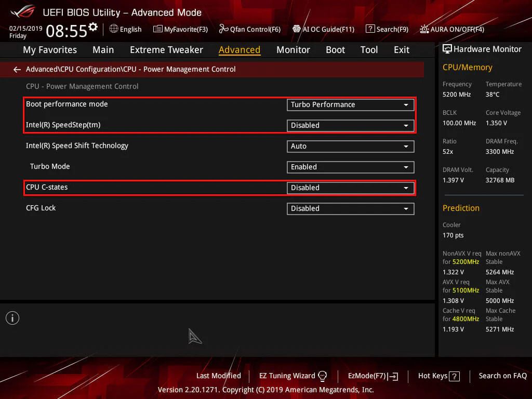Expand the Intel SpeedStep dropdown
The width and height of the screenshot is (532, 399).
[350, 125]
